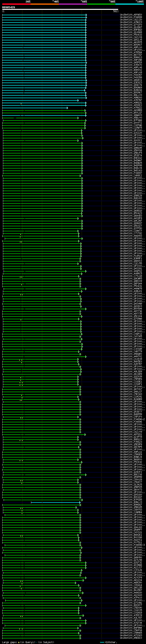
Task: Choose the UniRef100_C0SAF1 entry
Action: 131,384
